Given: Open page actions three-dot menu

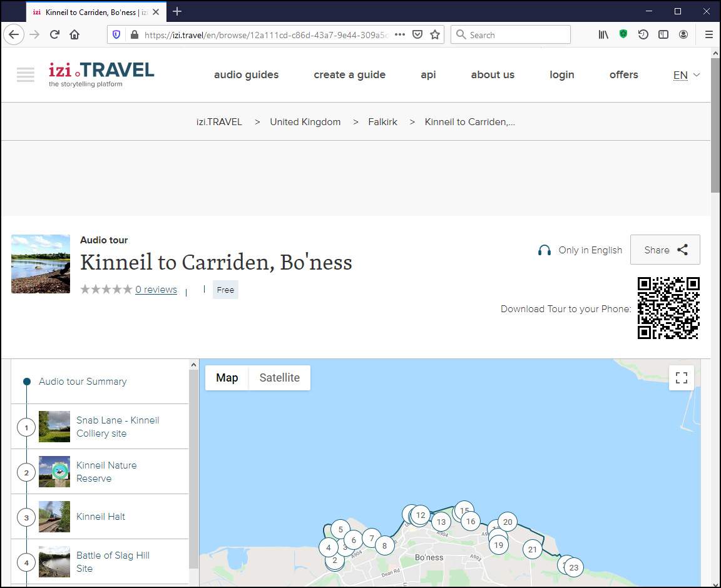Looking at the screenshot, I should tap(400, 35).
